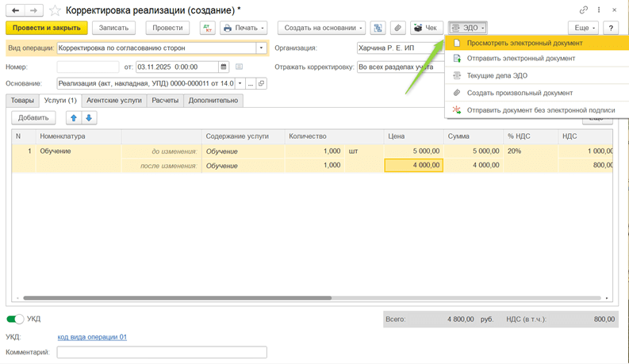Switch to the Агентские услуги tab
This screenshot has width=629, height=364.
pyautogui.click(x=114, y=101)
